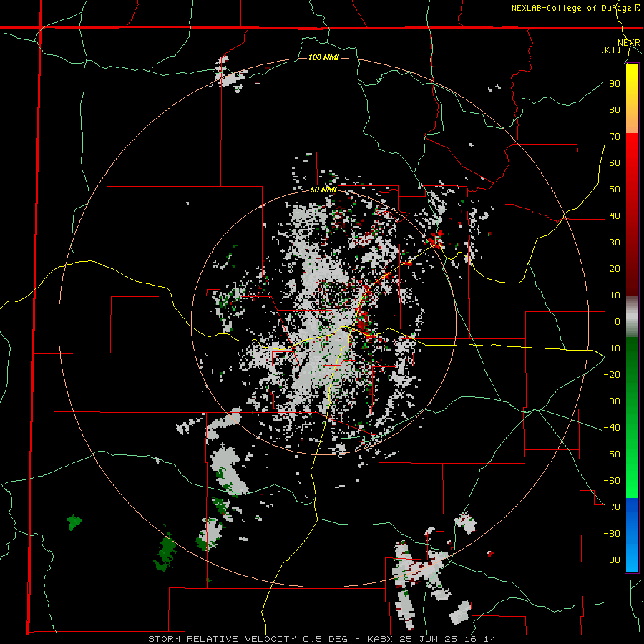Click the positive 70 scale label
This screenshot has height=644, width=644.
click(615, 137)
